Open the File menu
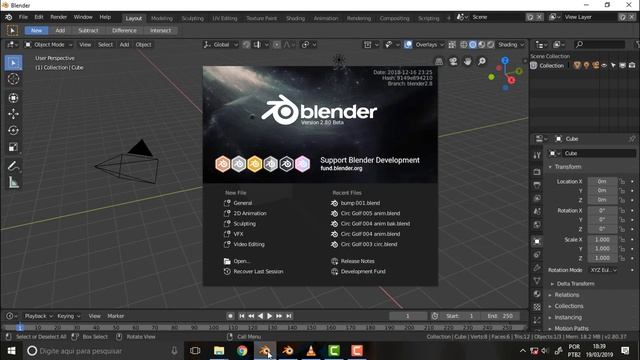This screenshot has width=640, height=360. pyautogui.click(x=23, y=17)
